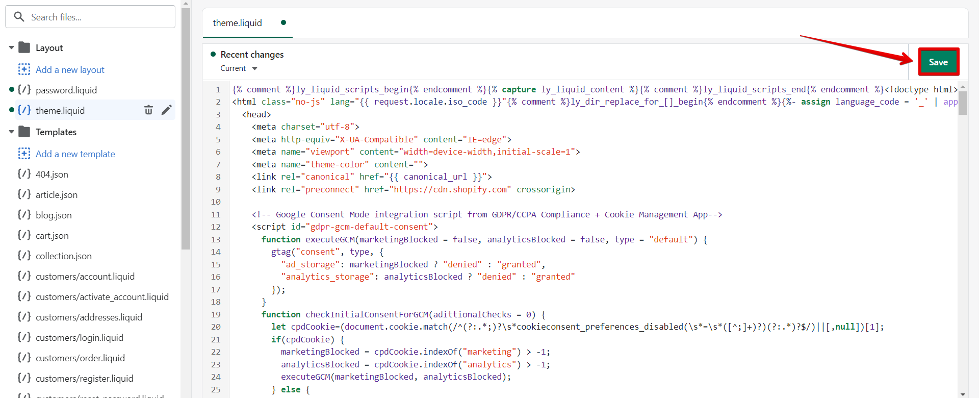The height and width of the screenshot is (398, 980).
Task: Click "checkInitialConsentForGCM" on line 19
Action: point(367,314)
